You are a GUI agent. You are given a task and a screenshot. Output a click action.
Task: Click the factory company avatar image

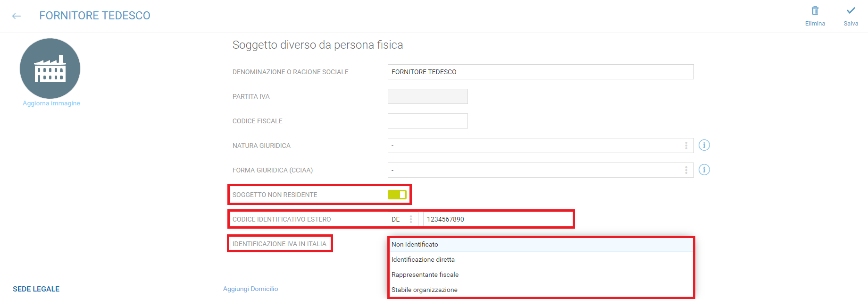[50, 69]
